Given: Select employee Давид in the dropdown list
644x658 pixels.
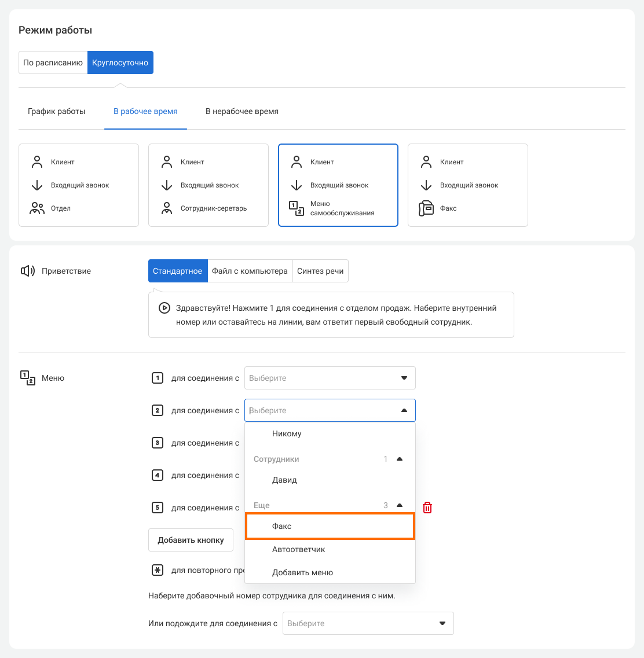Looking at the screenshot, I should pos(284,480).
